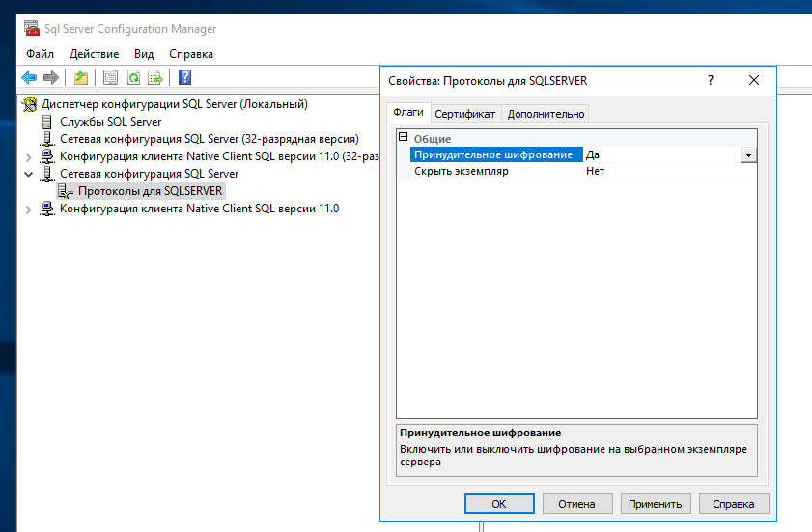Open the Справка menu
The width and height of the screenshot is (812, 532).
tap(191, 54)
